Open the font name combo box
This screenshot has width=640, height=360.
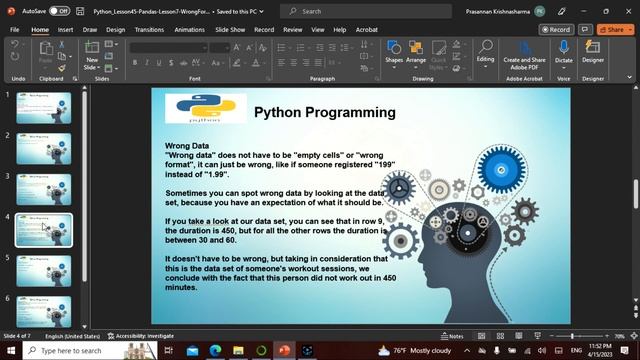pyautogui.click(x=169, y=48)
